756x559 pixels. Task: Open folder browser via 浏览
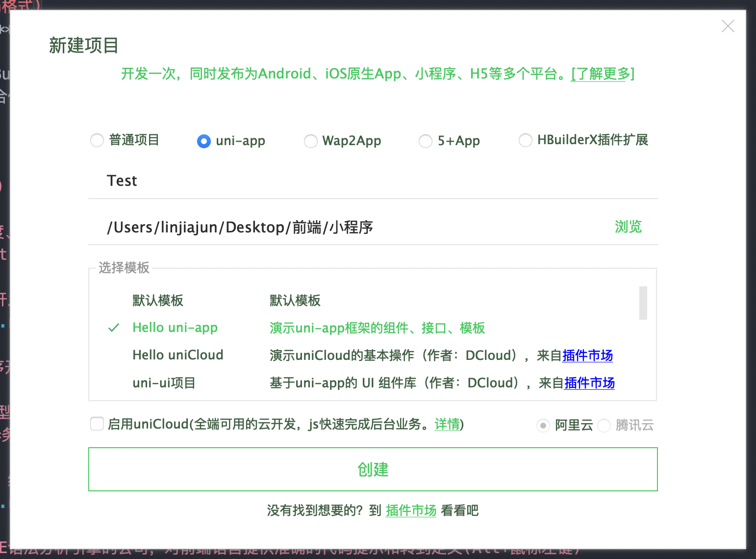[628, 227]
